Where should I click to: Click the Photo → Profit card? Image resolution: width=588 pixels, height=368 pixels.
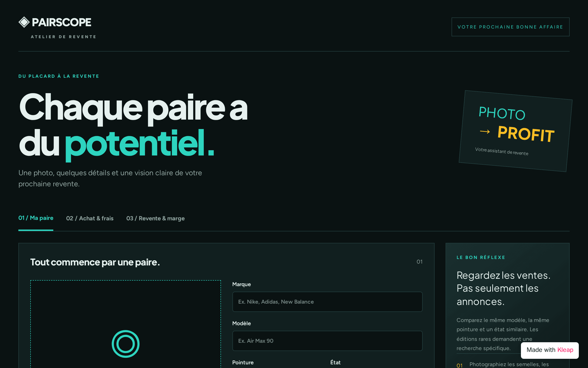click(x=515, y=131)
